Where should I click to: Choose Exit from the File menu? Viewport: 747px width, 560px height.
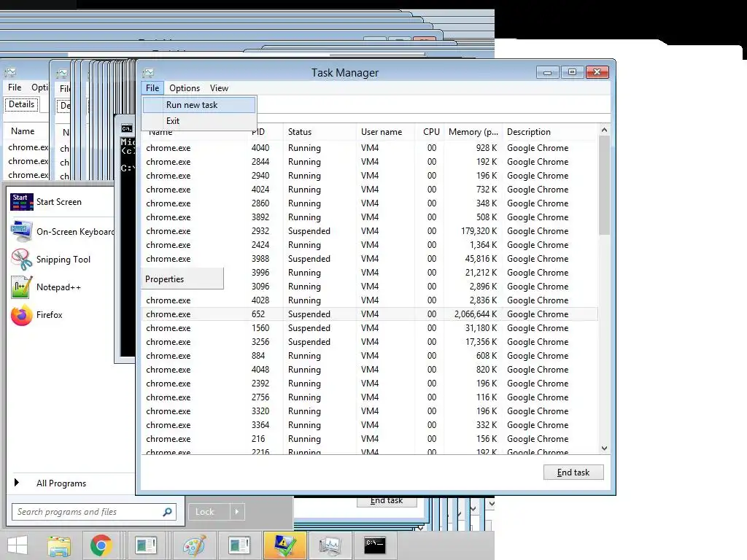tap(199, 121)
